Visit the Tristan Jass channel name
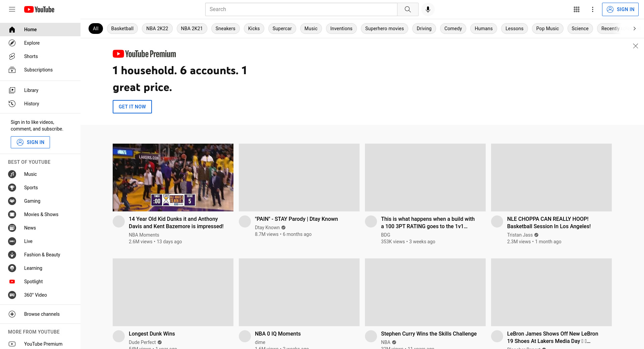644x349 pixels. (520, 235)
